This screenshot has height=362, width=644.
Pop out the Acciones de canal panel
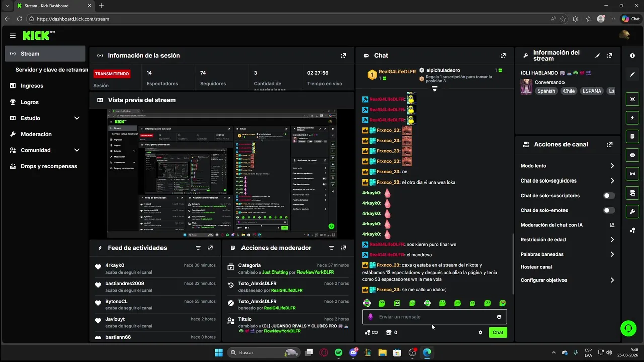610,144
